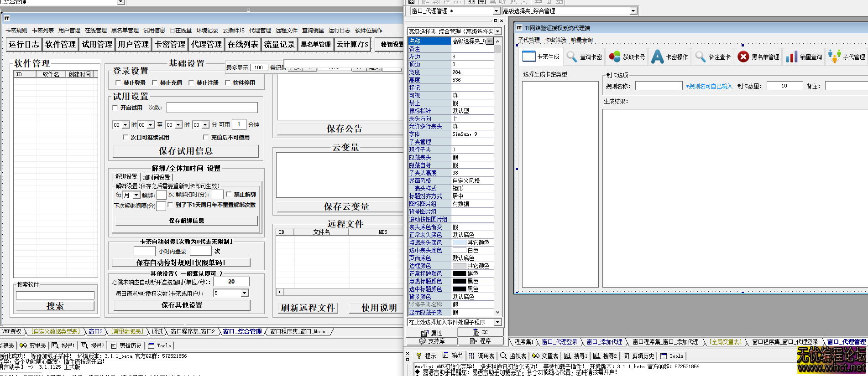Check the 软件停用 option
This screenshot has width=868, height=376.
[228, 82]
